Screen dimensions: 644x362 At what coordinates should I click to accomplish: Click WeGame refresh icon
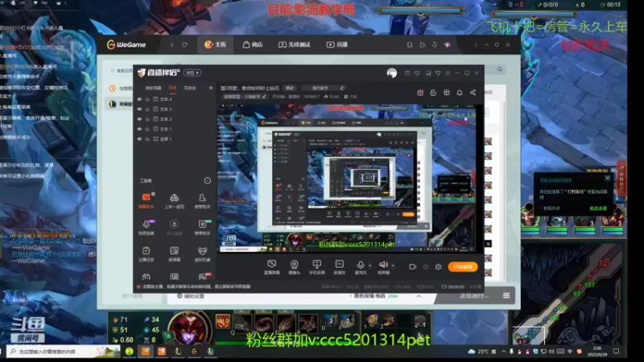click(x=185, y=45)
